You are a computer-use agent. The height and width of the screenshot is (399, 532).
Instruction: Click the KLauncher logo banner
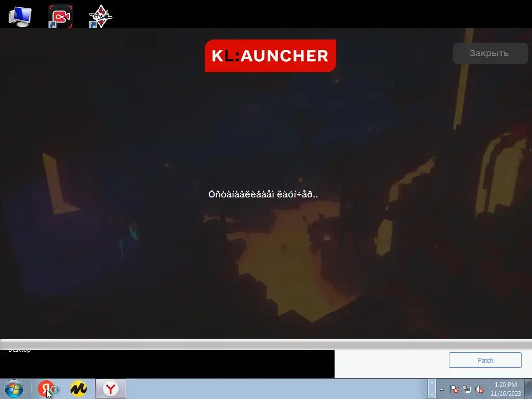click(x=270, y=56)
